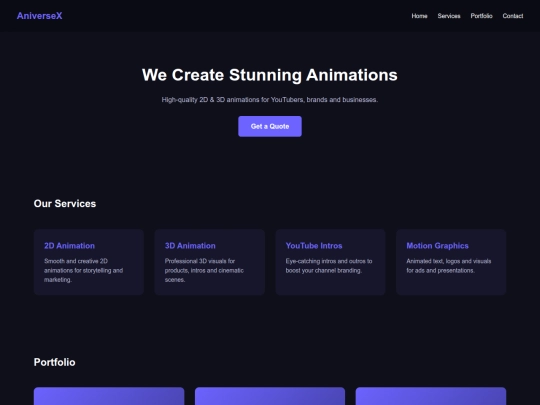Viewport: 540px width, 405px height.
Task: Select the 3D Animation card title
Action: (190, 246)
